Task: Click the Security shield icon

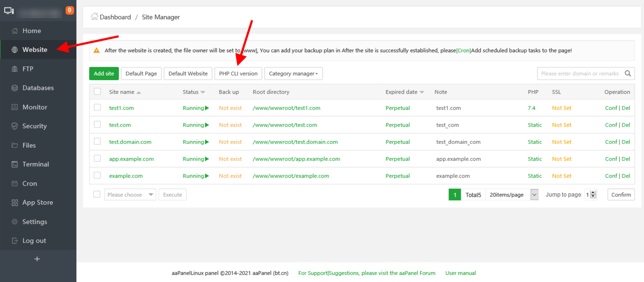Action: tap(15, 126)
